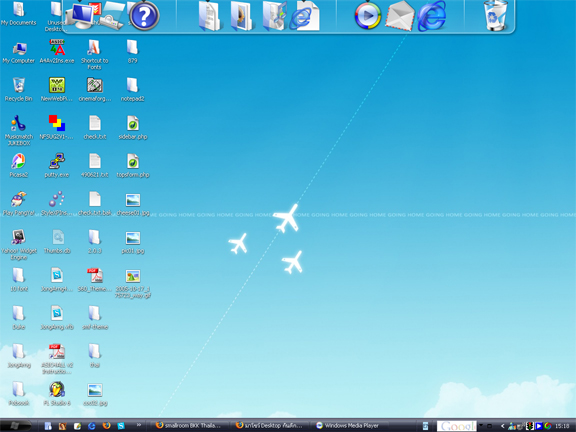Select the cheese01.jpg image file
The height and width of the screenshot is (432, 576).
pyautogui.click(x=133, y=204)
